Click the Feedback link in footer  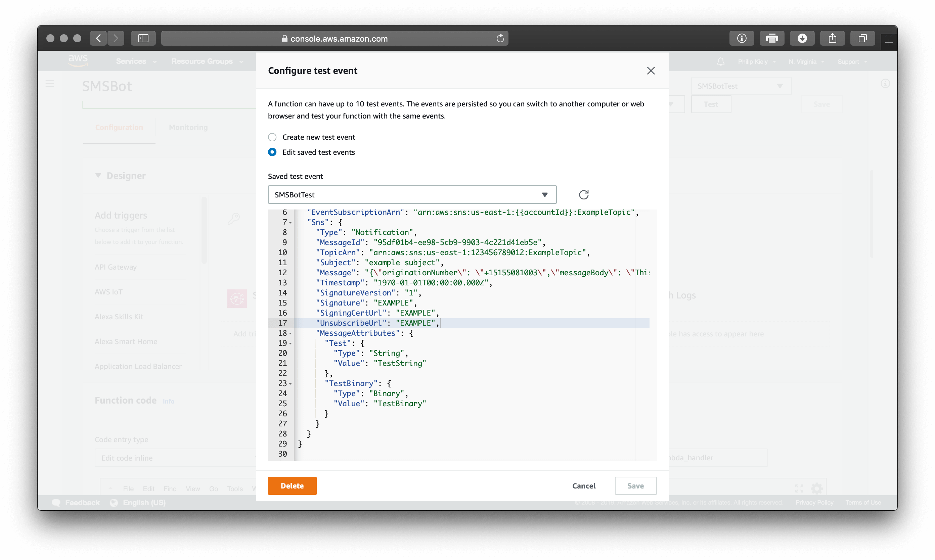82,503
